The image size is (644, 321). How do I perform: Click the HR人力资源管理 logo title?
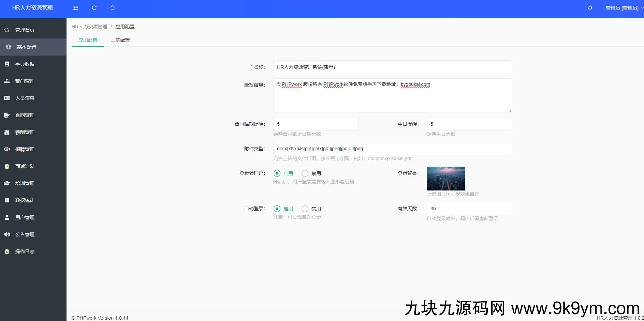32,8
